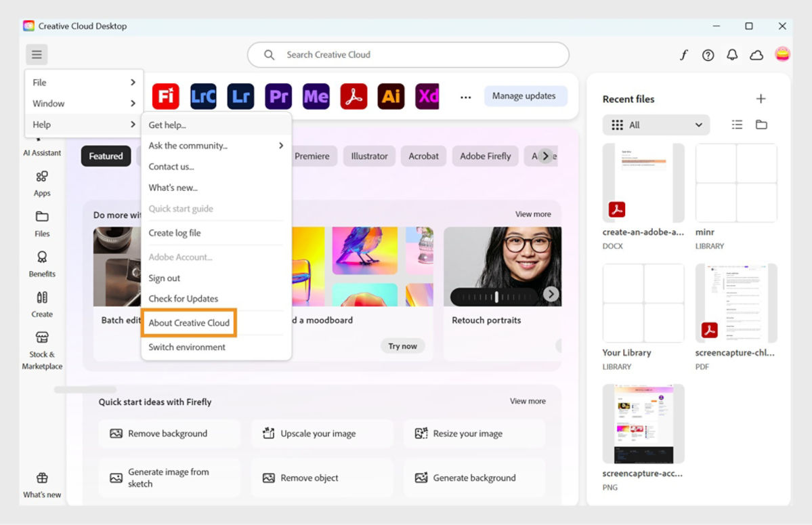
Task: Open folder icon in Recent files
Action: point(761,125)
